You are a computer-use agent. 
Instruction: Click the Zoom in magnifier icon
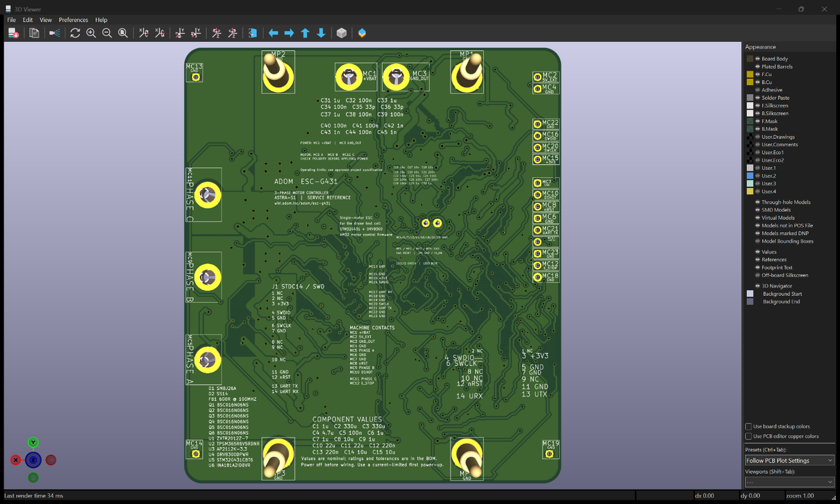91,33
